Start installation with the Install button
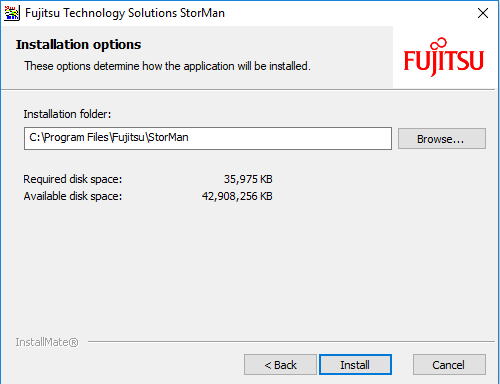 [x=355, y=365]
